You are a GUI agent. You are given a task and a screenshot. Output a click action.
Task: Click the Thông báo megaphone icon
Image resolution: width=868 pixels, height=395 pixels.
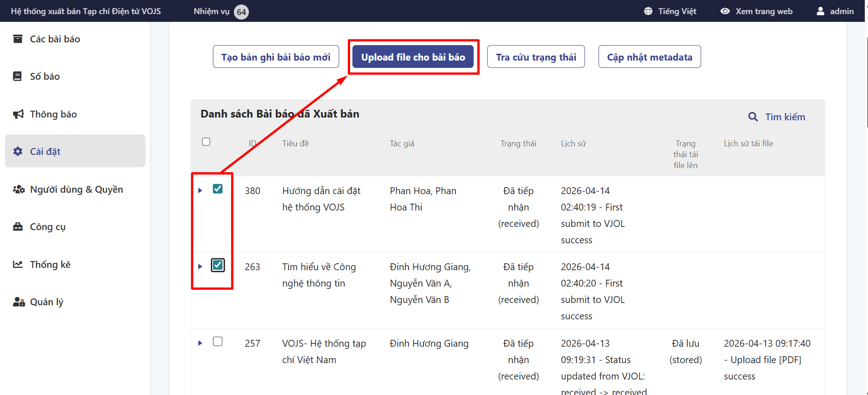[x=18, y=114]
